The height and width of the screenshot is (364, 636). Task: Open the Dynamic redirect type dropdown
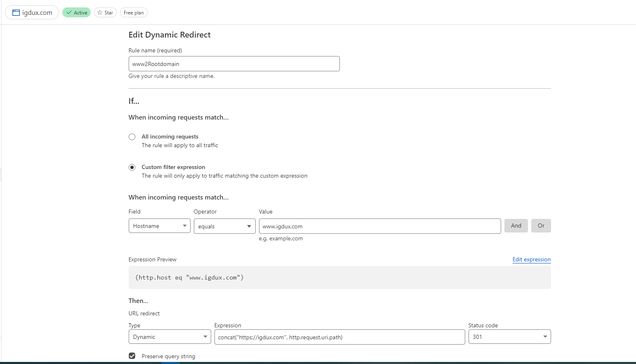(x=170, y=337)
